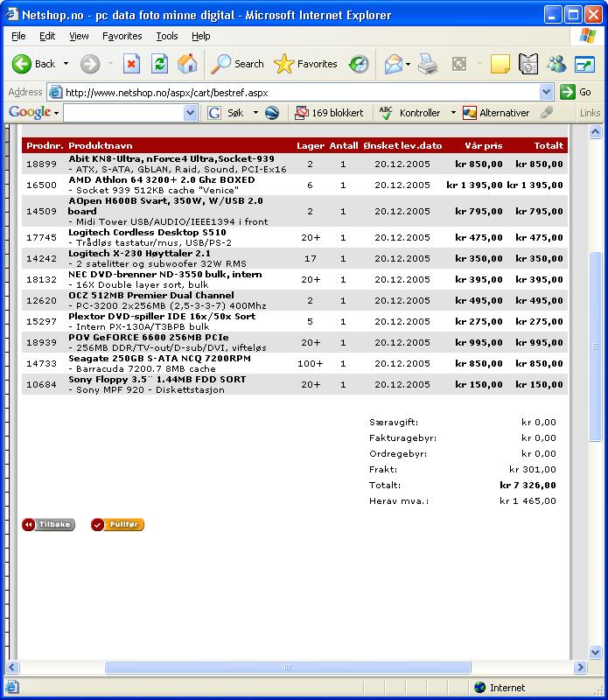Click the Windows flag logo in menu bar
This screenshot has width=608, height=700.
coord(588,36)
